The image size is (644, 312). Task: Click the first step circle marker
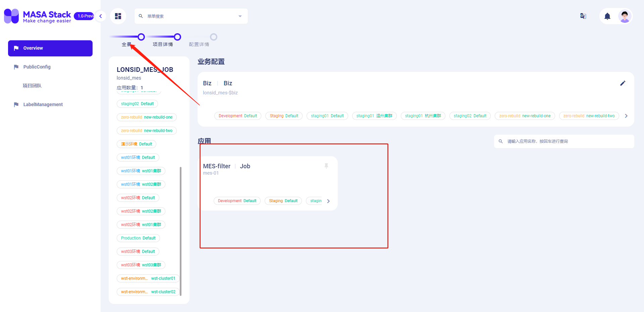click(141, 37)
